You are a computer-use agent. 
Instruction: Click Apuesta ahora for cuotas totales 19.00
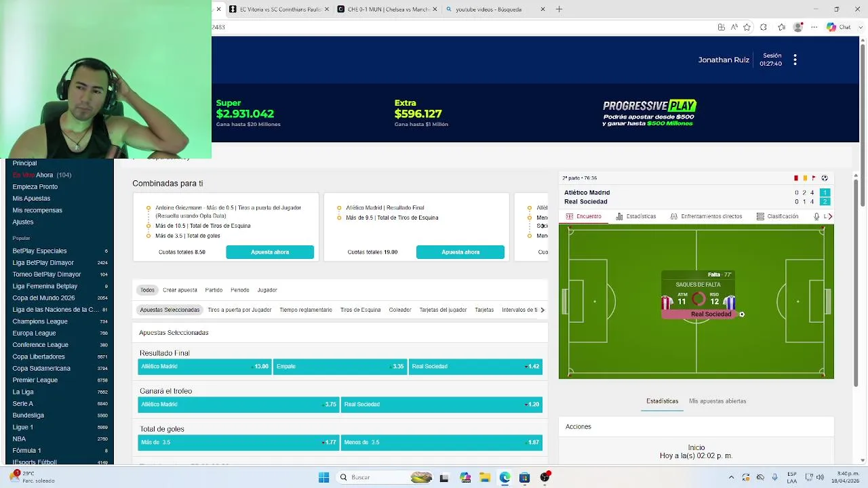[460, 252]
